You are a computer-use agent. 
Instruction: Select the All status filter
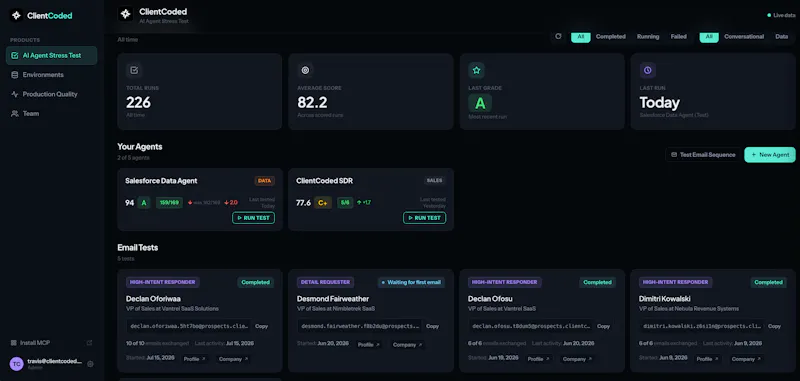[x=581, y=37]
